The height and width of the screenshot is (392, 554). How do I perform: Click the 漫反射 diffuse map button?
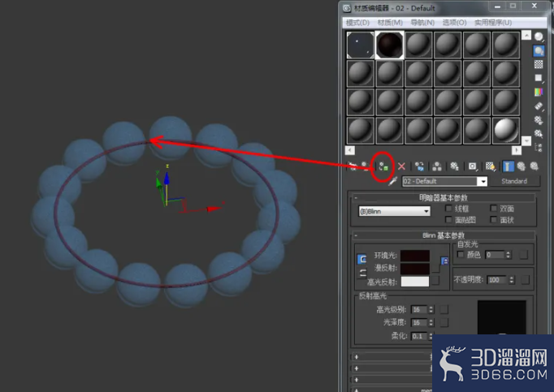(435, 269)
